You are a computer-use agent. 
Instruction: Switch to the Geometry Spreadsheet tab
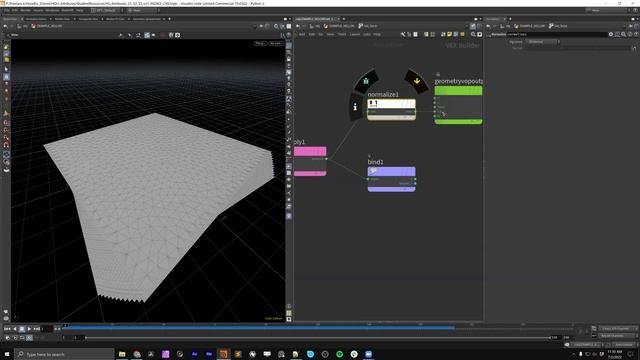pyautogui.click(x=147, y=19)
